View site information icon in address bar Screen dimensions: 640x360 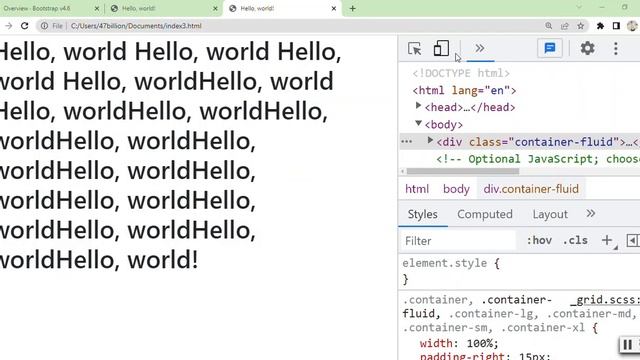point(44,26)
